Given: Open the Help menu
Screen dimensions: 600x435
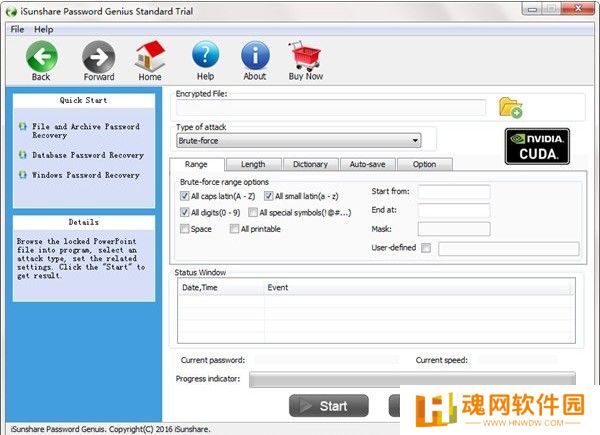Looking at the screenshot, I should (44, 29).
